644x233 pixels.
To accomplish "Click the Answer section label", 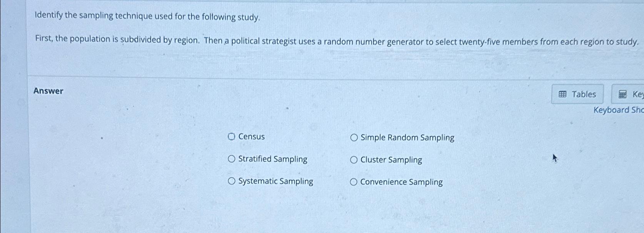I will pyautogui.click(x=48, y=91).
